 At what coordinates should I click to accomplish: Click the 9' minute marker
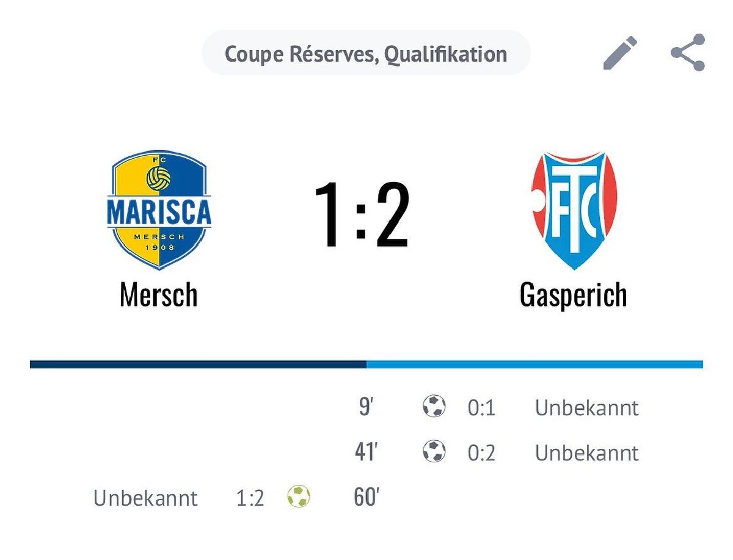click(366, 406)
